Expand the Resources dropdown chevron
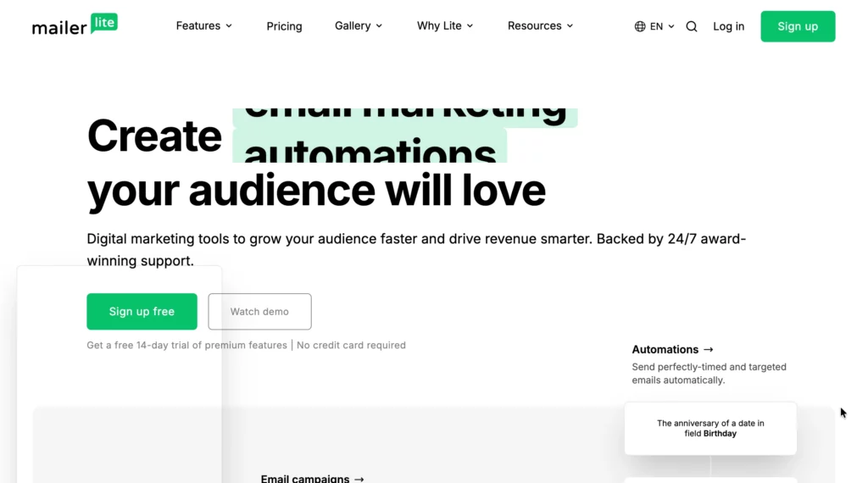The image size is (868, 483). click(570, 26)
